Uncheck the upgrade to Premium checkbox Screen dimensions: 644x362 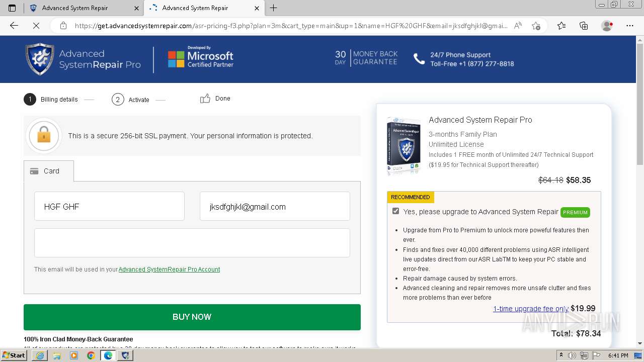click(395, 211)
